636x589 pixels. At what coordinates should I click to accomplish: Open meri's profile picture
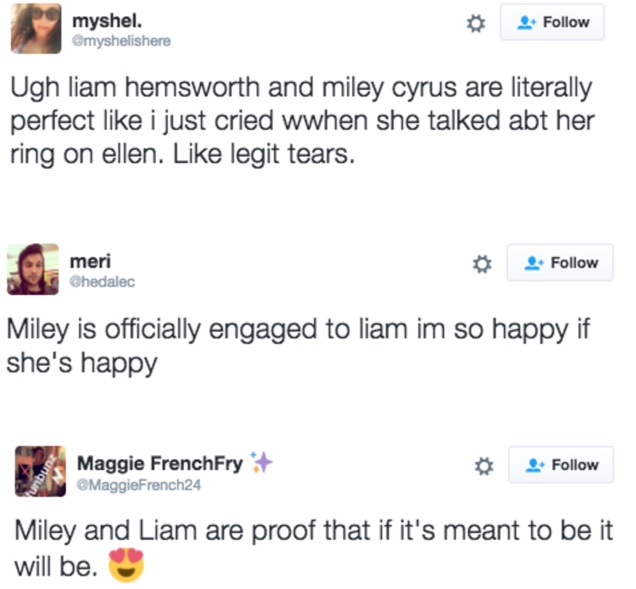[33, 268]
